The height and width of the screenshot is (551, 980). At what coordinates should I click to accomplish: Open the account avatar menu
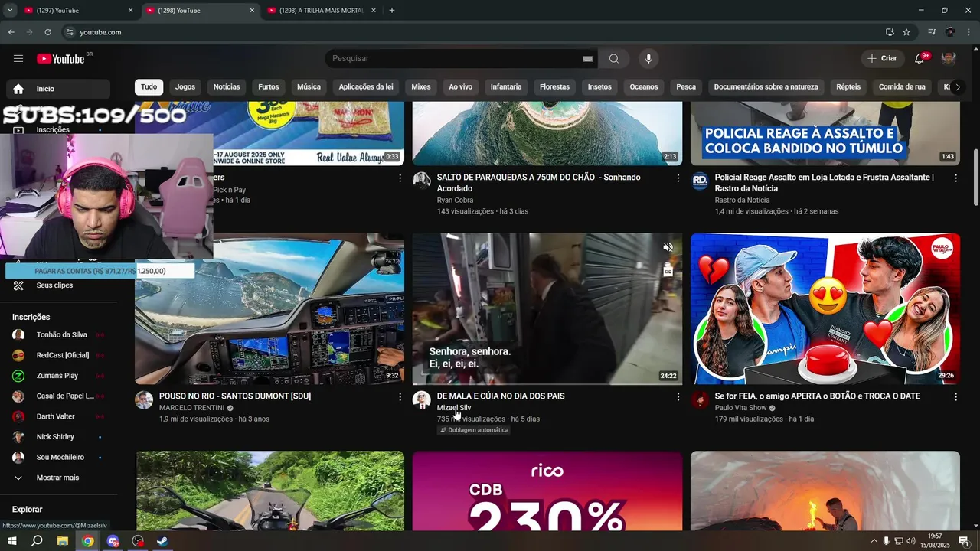click(x=949, y=59)
